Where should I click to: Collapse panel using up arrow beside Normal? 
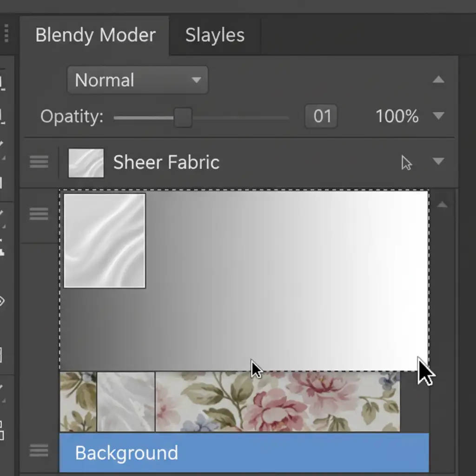438,80
